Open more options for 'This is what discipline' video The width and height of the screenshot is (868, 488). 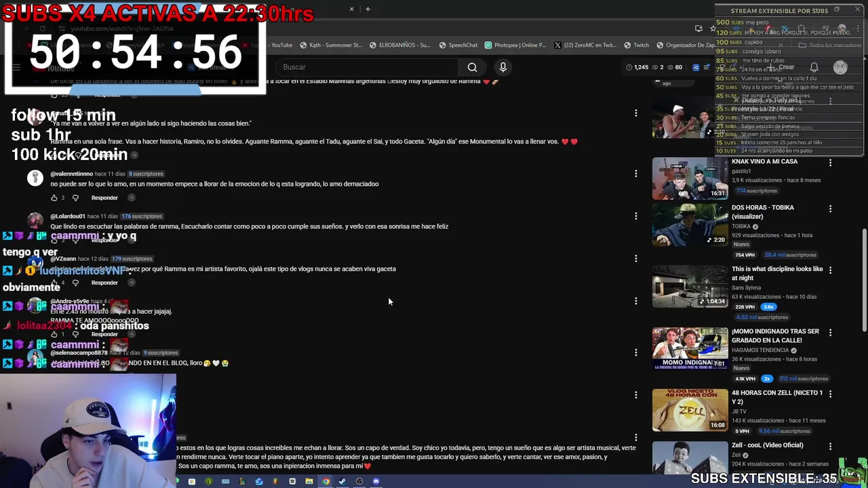point(830,270)
